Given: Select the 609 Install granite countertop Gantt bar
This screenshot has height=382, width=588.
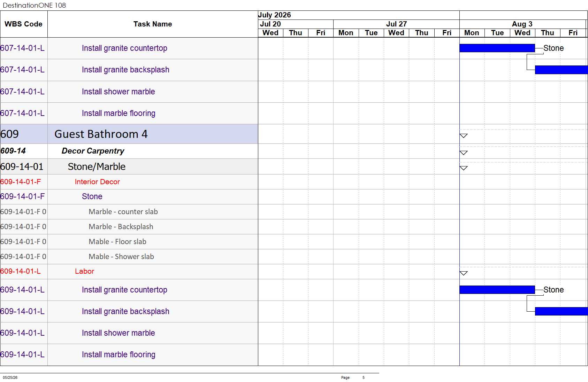Looking at the screenshot, I should pos(497,290).
